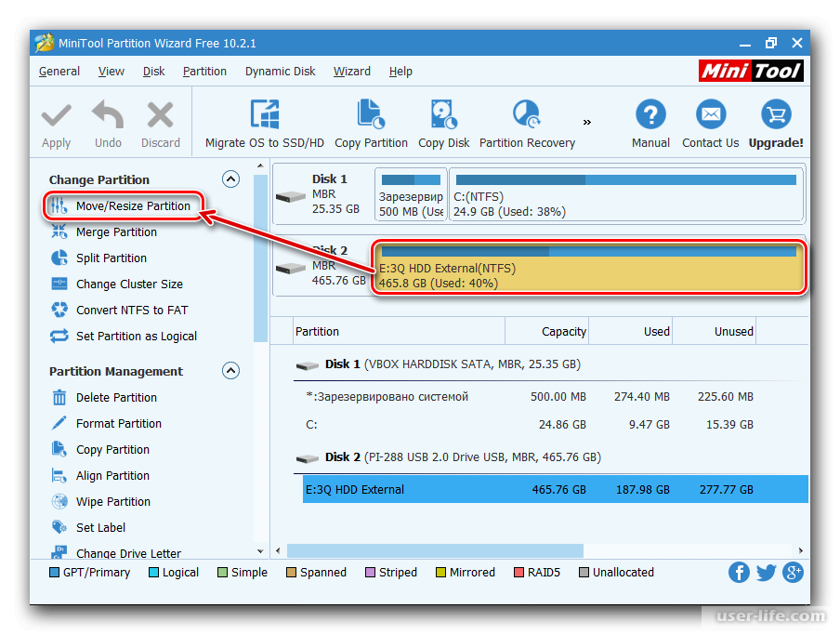
Task: Select the E:3Q HDD External list row
Action: (x=556, y=489)
